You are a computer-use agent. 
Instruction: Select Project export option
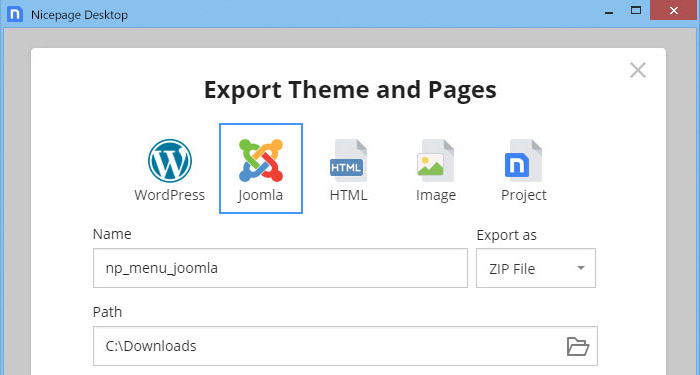click(x=524, y=170)
